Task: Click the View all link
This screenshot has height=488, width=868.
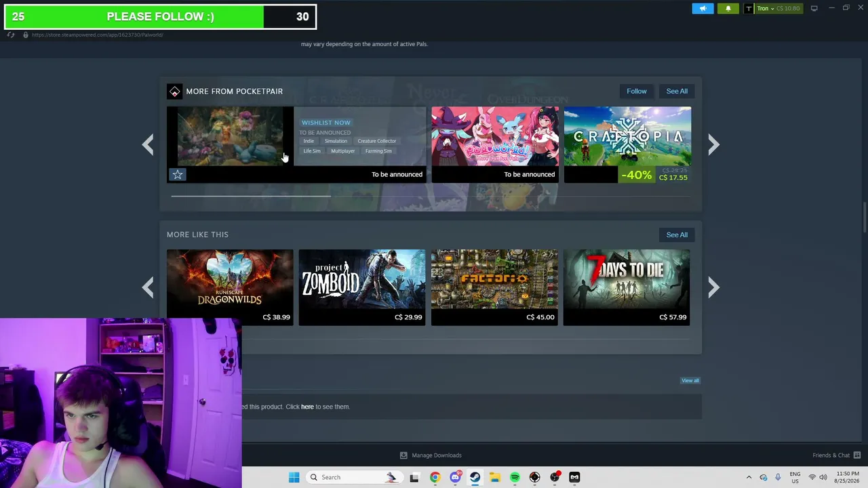Action: coord(690,380)
